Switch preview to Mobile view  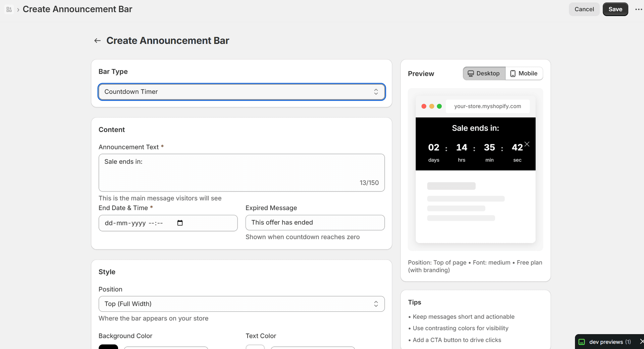(x=524, y=73)
